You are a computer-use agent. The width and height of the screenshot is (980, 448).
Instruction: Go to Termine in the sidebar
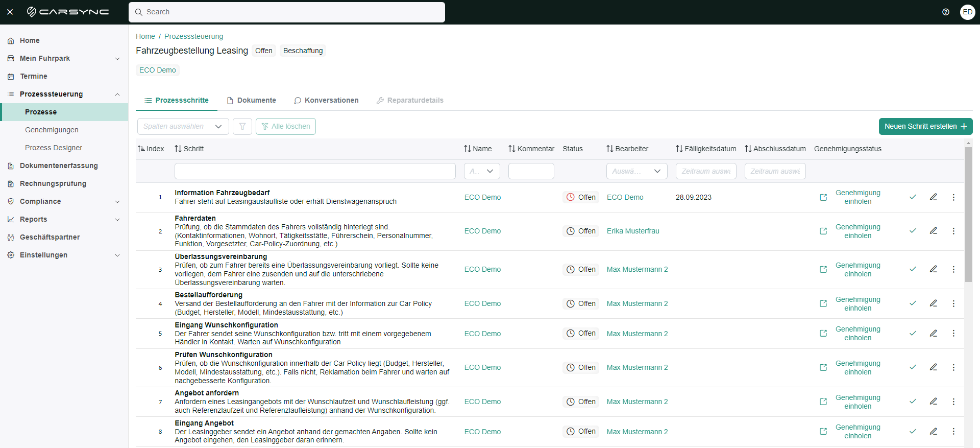tap(34, 76)
